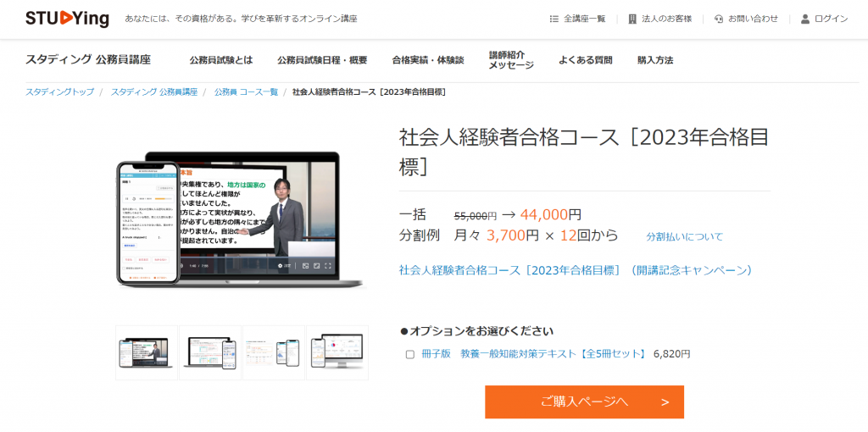Select third thumbnail showing tablet and phones
This screenshot has height=432, width=868.
(x=274, y=352)
